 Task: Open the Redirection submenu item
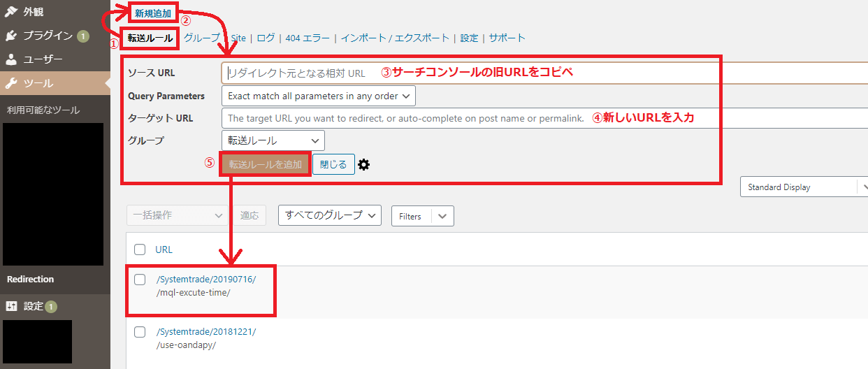point(30,279)
